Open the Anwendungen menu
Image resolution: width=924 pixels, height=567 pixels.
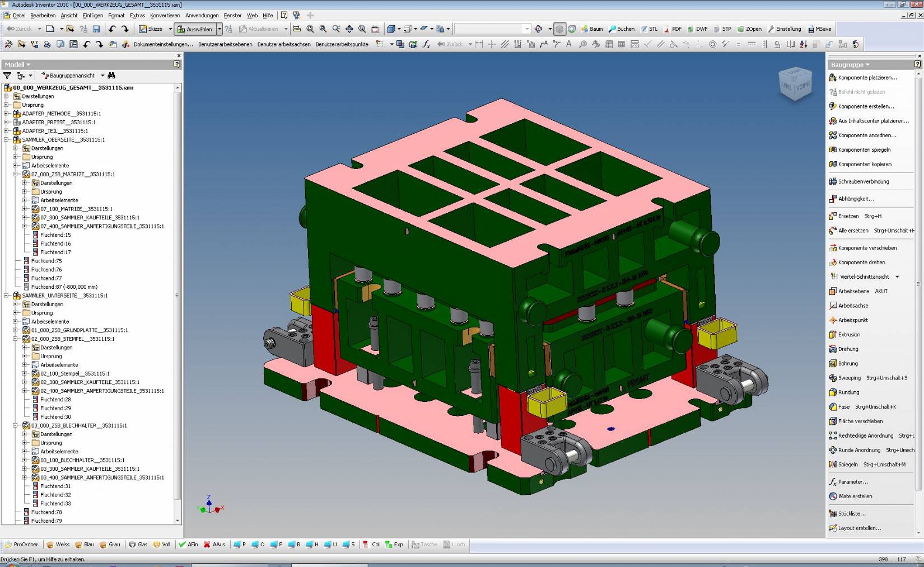pyautogui.click(x=202, y=15)
